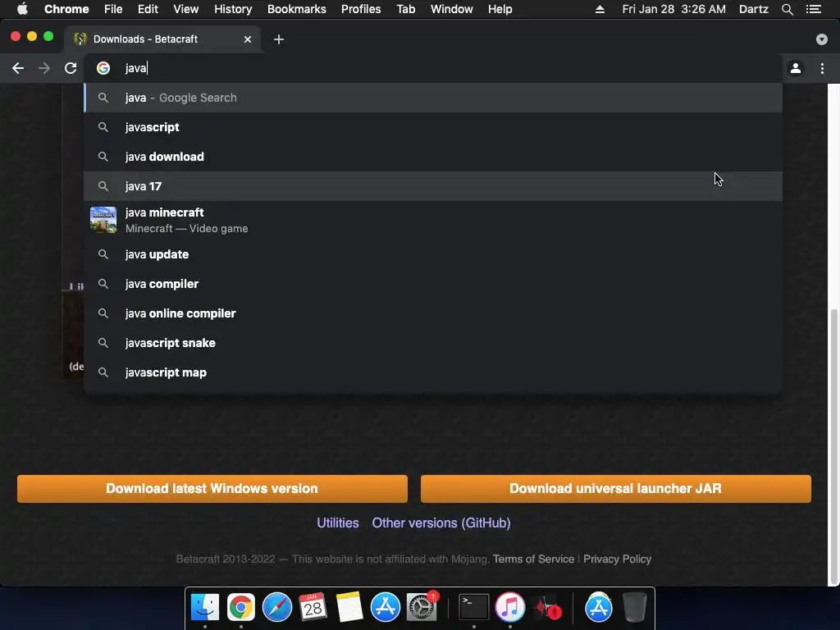
Task: Close the Downloads - Betacraft tab
Action: pos(248,39)
